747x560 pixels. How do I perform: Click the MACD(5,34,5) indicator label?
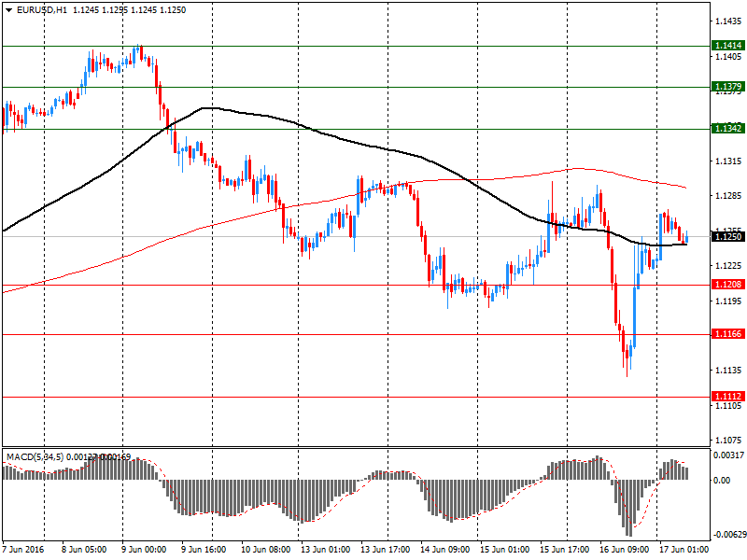[x=35, y=457]
